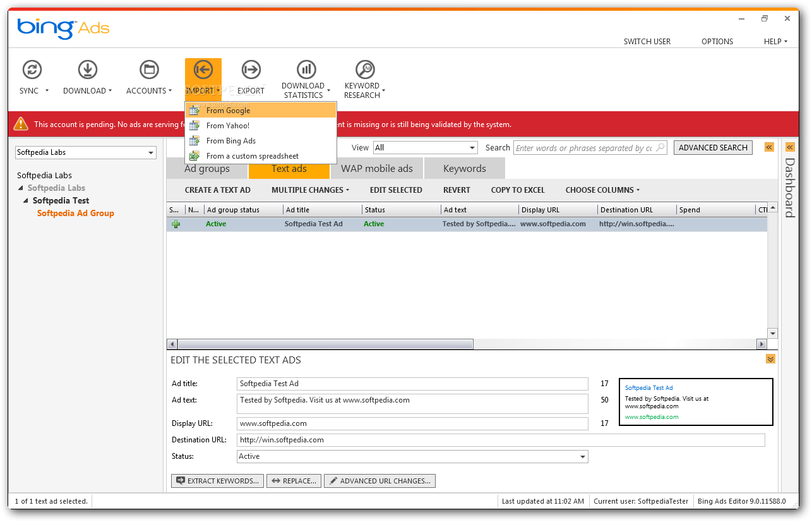
Task: Collapse the top panel with the orange double-arrow icon
Action: [769, 147]
